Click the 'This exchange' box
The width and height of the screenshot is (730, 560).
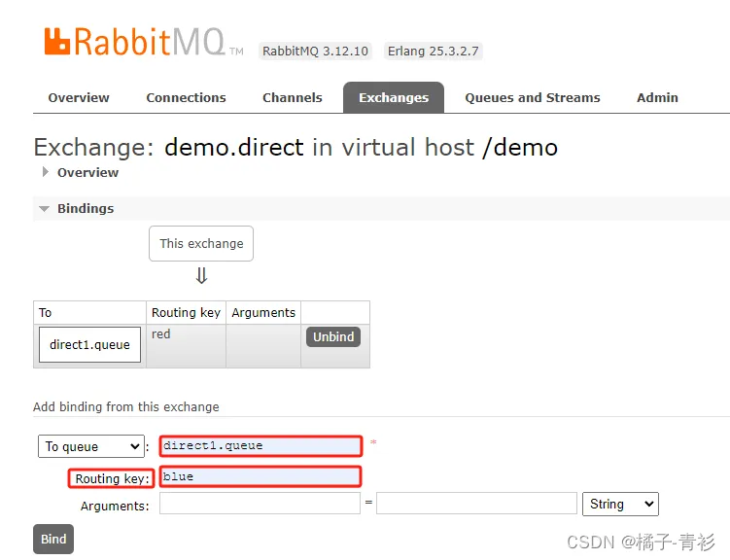point(201,243)
